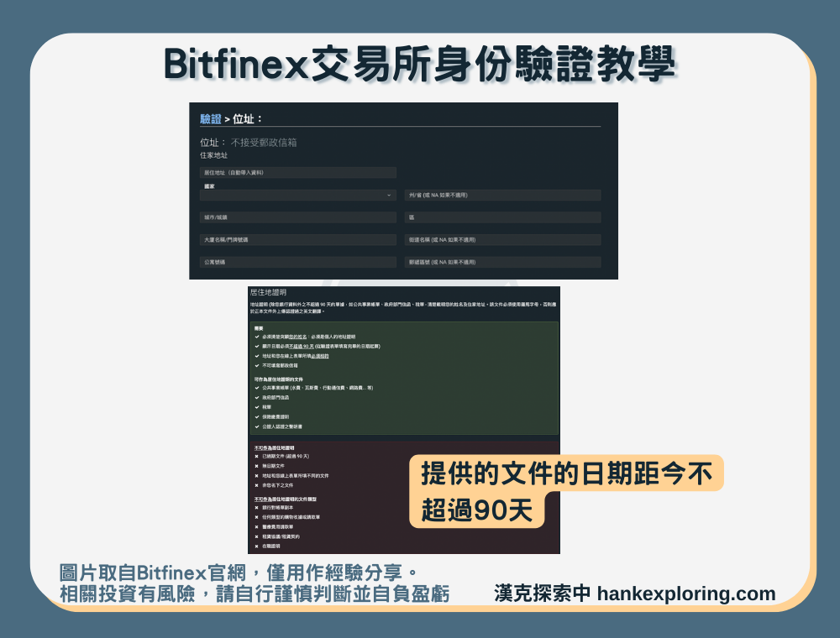The image size is (840, 638).
Task: Click the 不超過 90 天 underlined text
Action: tap(302, 347)
